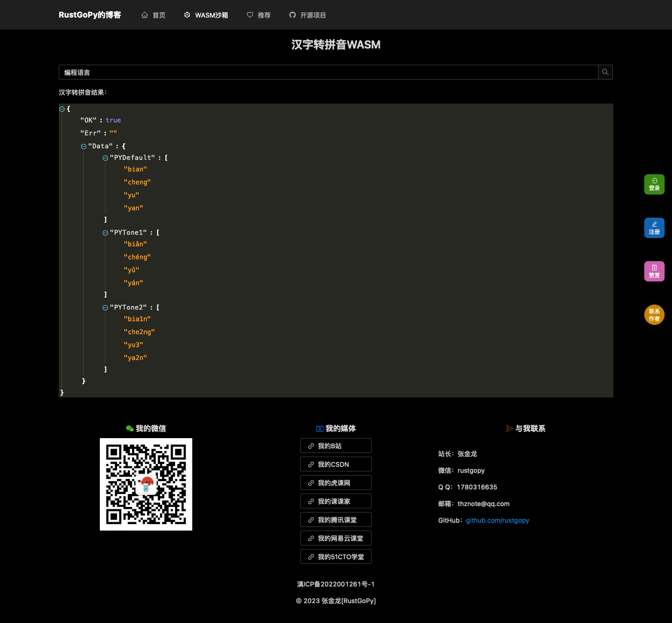Open the 开源项目 menu item
This screenshot has height=623, width=672.
[313, 15]
